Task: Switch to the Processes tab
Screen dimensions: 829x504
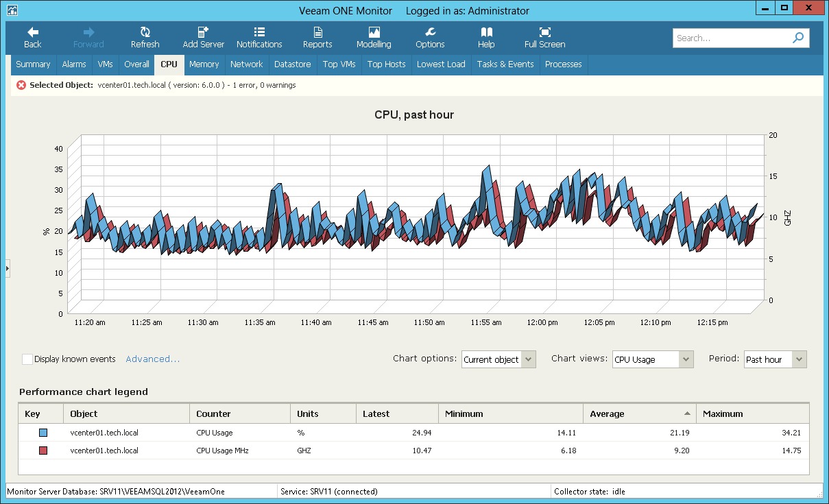Action: 563,64
